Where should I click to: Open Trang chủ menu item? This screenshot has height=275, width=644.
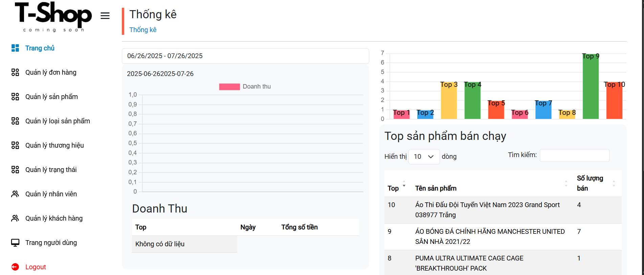coord(40,48)
